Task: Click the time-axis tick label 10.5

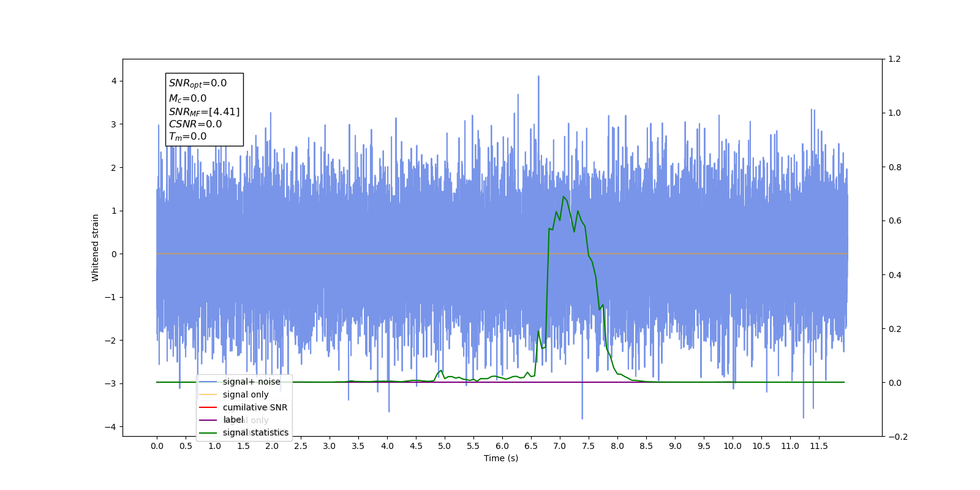Action: pyautogui.click(x=761, y=446)
